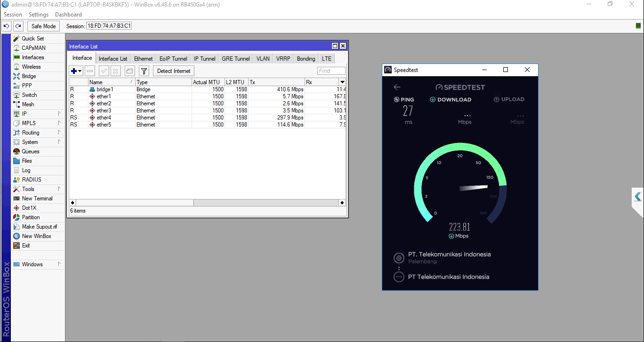Open the column selector dropdown arrow
Screen dimensions: 644x342
tap(342, 82)
